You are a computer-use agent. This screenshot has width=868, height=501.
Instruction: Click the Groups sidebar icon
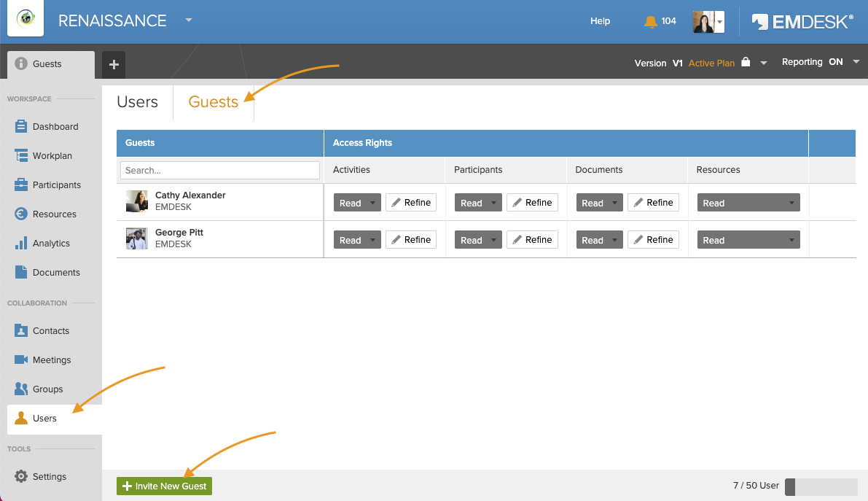click(x=21, y=389)
